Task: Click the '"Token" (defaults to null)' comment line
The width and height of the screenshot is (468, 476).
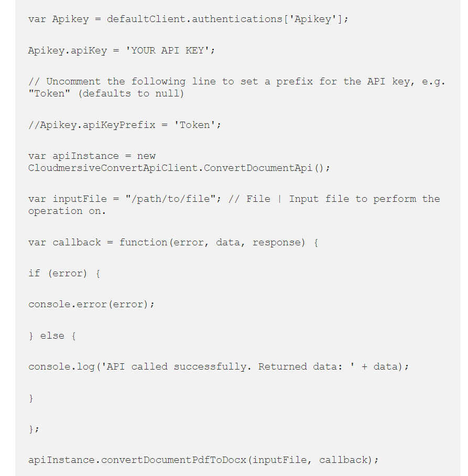Action: point(106,94)
